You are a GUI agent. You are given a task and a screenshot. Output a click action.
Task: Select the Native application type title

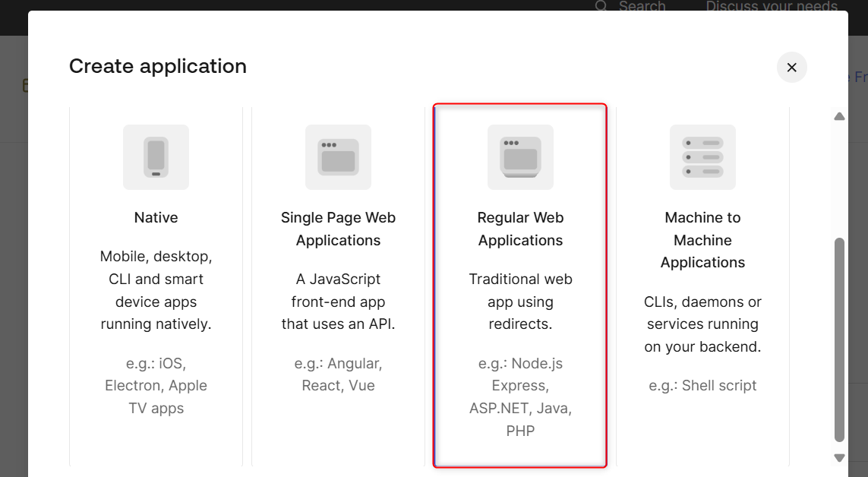(x=156, y=217)
